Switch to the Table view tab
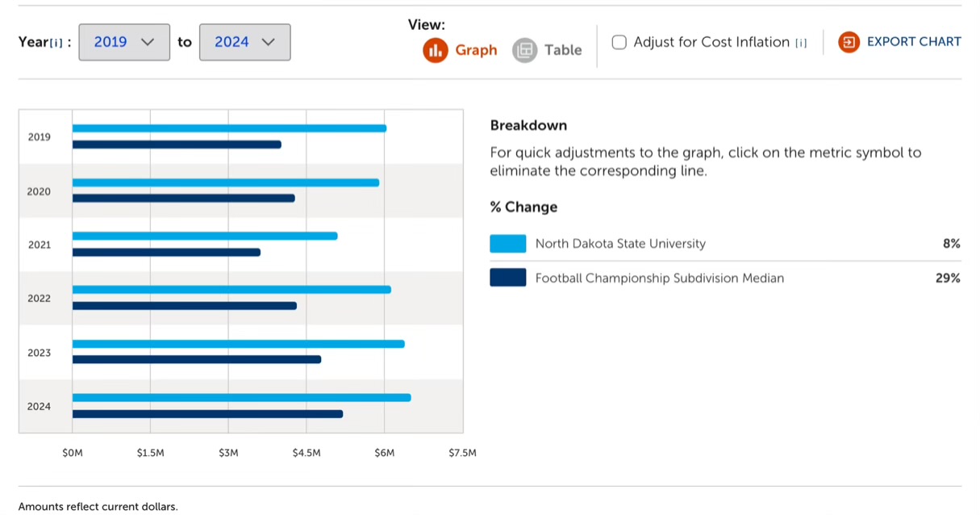 (x=562, y=50)
